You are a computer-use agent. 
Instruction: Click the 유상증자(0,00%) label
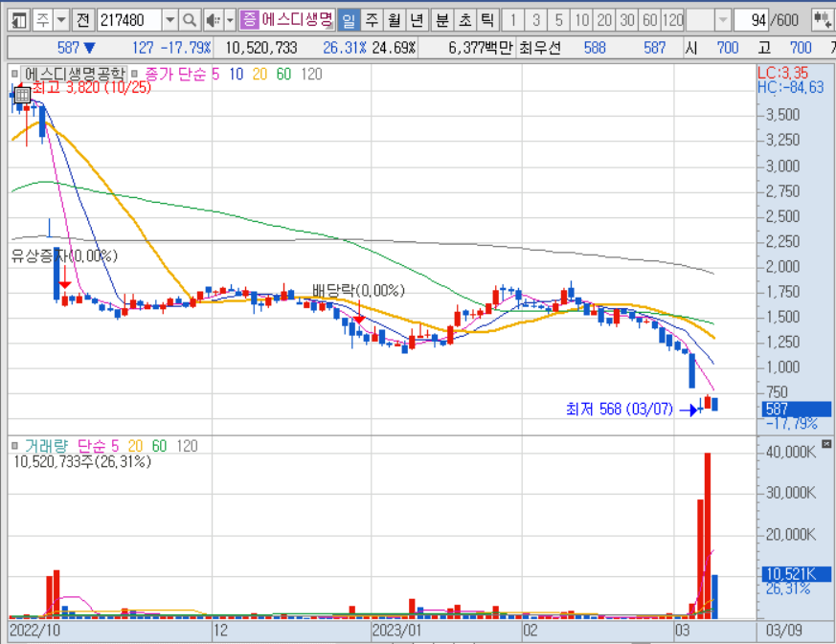click(64, 255)
